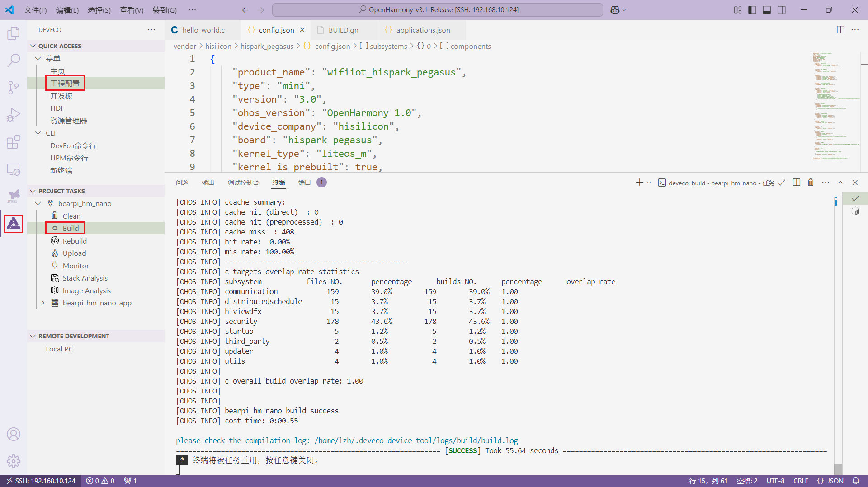
Task: Click the CRLF end-of-line indicator
Action: tap(801, 481)
